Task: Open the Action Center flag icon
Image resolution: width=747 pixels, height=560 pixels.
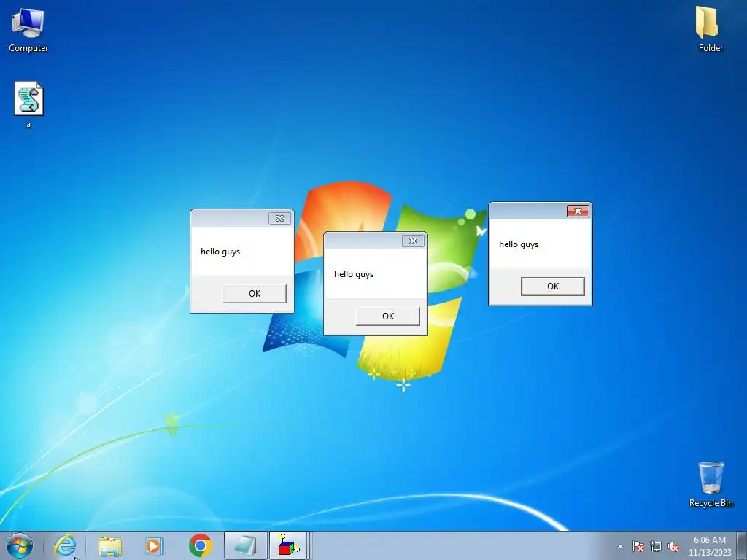Action: (638, 546)
